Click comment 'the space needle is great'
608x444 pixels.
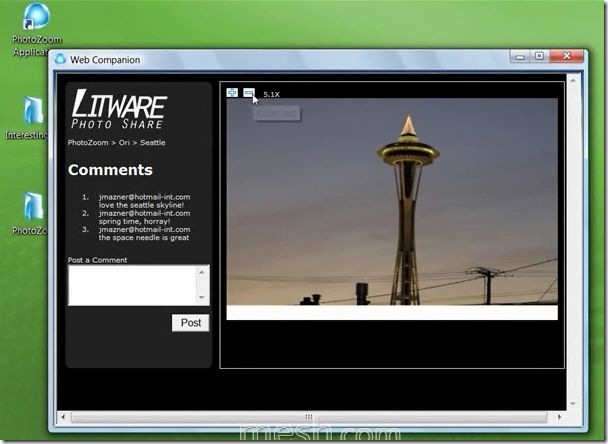pos(144,238)
